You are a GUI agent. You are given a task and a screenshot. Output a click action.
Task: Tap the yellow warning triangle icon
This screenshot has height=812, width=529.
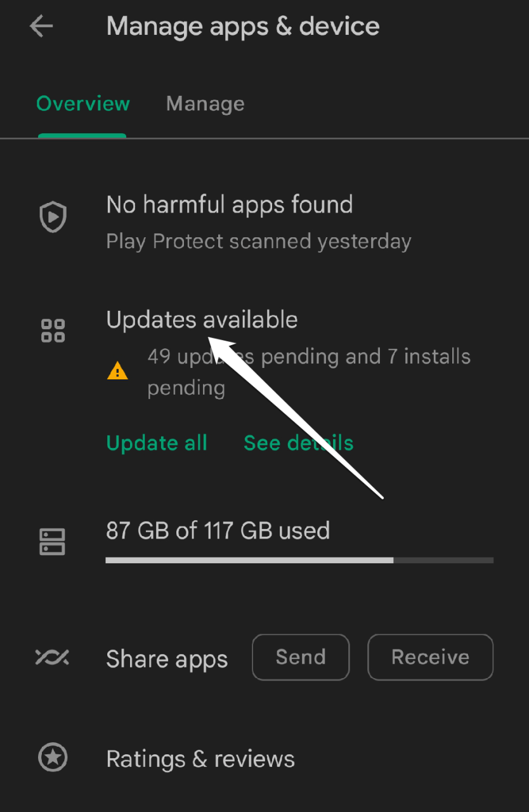[117, 370]
